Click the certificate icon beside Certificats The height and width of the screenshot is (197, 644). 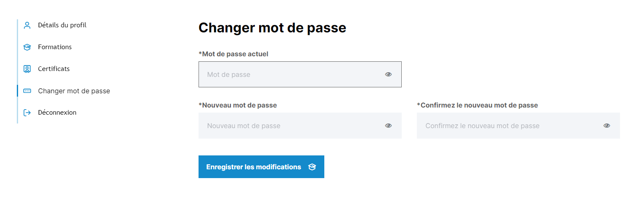coord(27,69)
